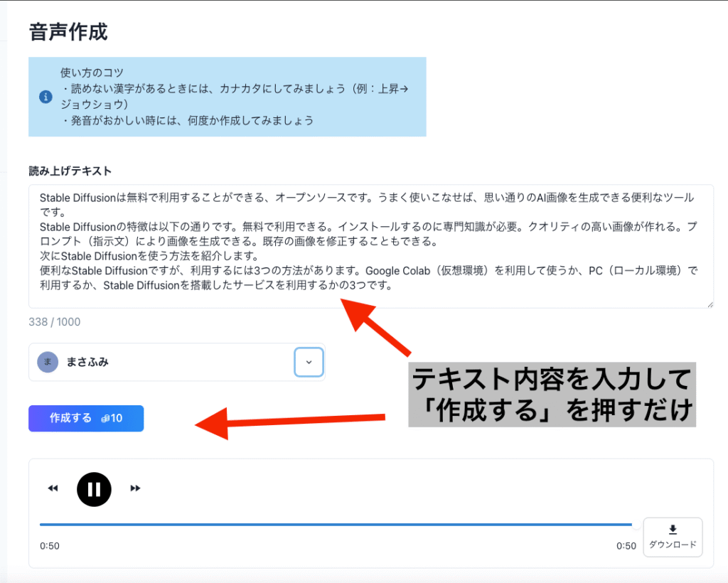The height and width of the screenshot is (583, 728).
Task: Click the 338 / 1000 character count
Action: pos(54,321)
